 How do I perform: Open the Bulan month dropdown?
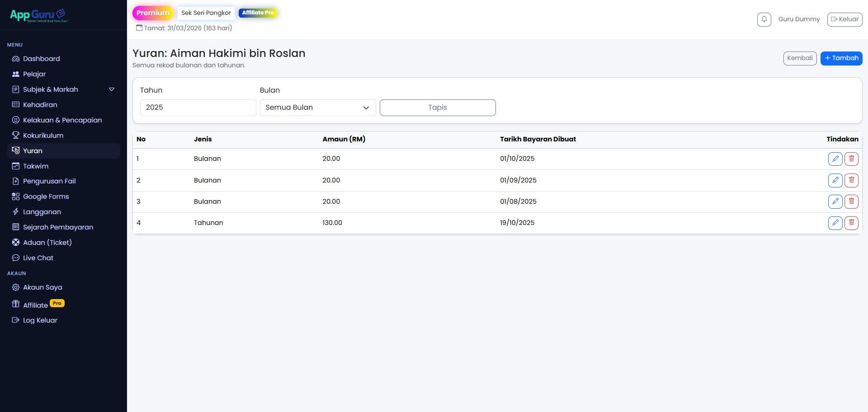[317, 108]
